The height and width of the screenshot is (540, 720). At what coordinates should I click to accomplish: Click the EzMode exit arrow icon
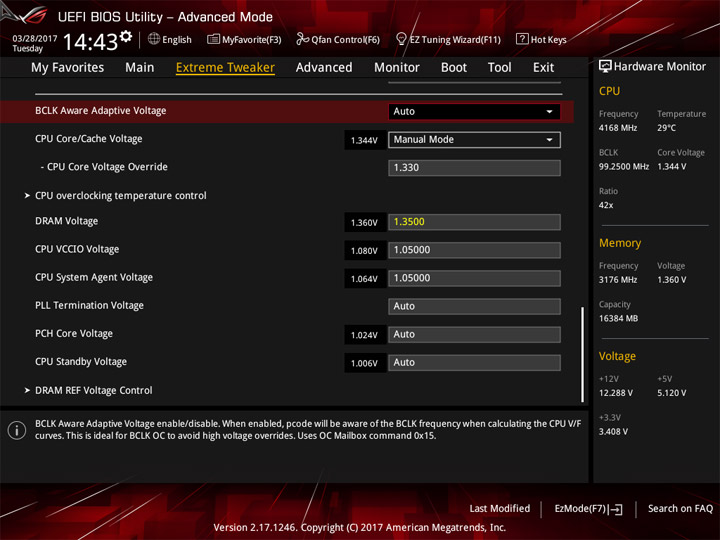(616, 509)
